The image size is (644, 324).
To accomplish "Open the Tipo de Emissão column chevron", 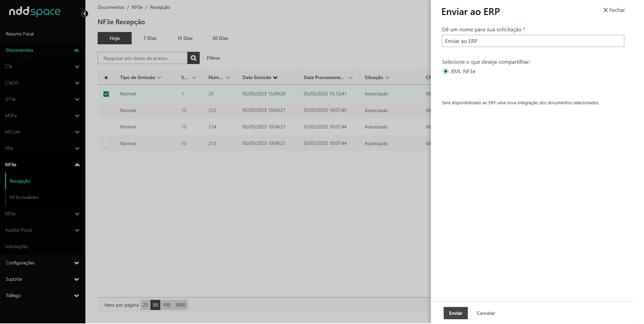I will (x=159, y=78).
